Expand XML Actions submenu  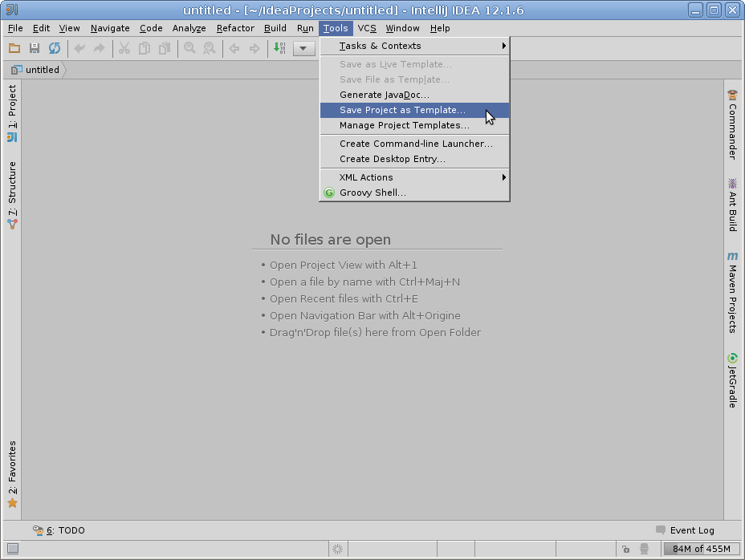(414, 177)
